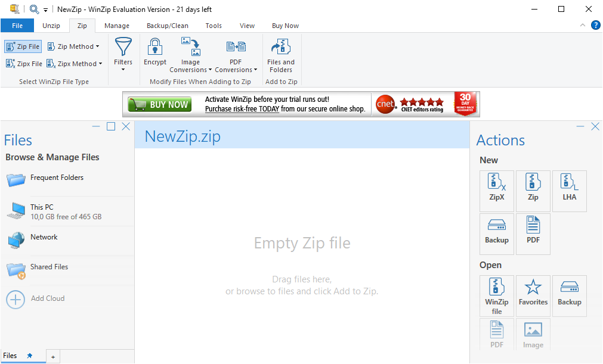Switch to the Backup/Clean tab

point(168,26)
